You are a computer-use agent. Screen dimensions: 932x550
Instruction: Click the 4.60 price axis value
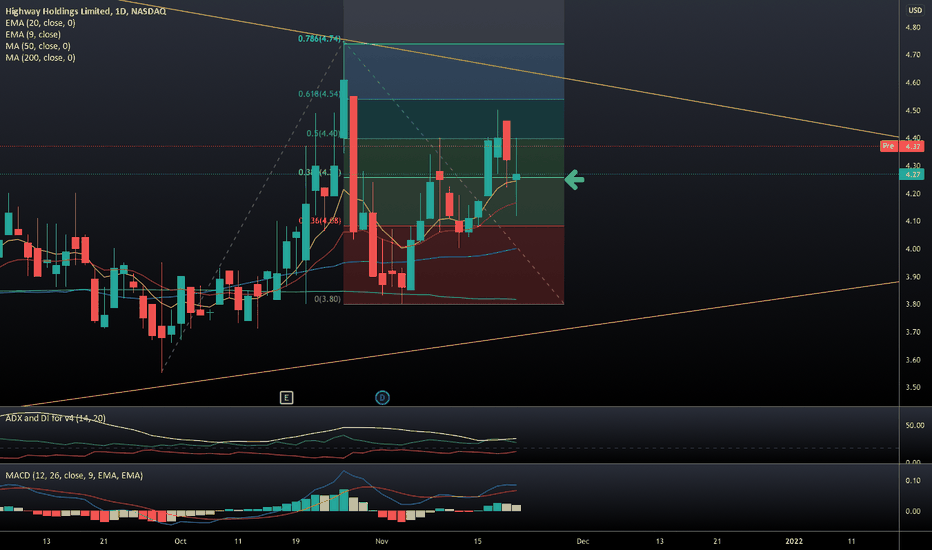point(913,83)
